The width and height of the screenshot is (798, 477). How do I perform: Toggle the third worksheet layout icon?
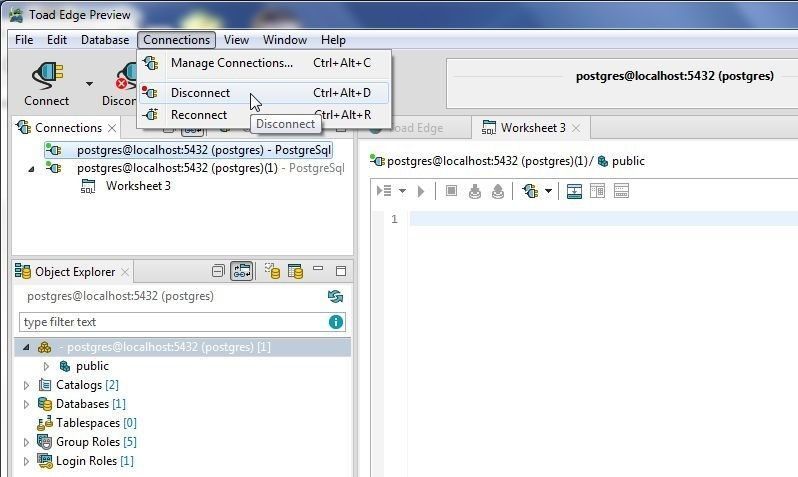[x=621, y=191]
